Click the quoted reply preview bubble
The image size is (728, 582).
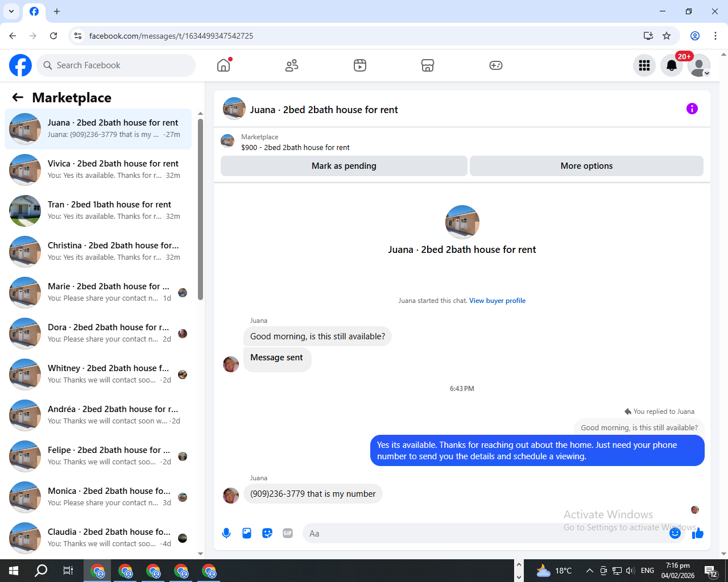click(x=639, y=427)
